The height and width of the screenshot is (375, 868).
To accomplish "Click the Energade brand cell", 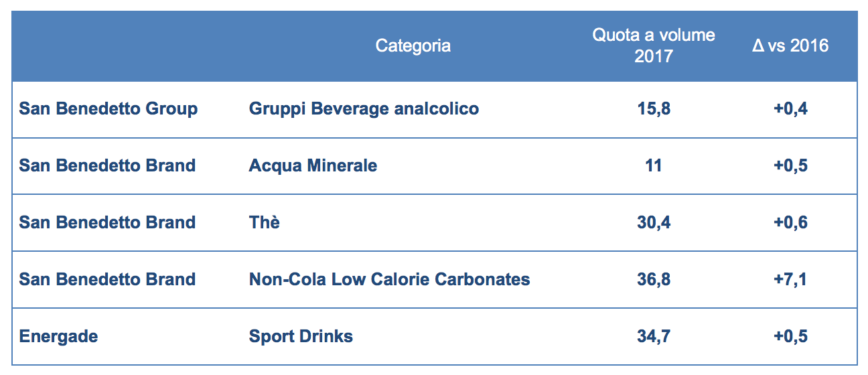I will coord(58,336).
